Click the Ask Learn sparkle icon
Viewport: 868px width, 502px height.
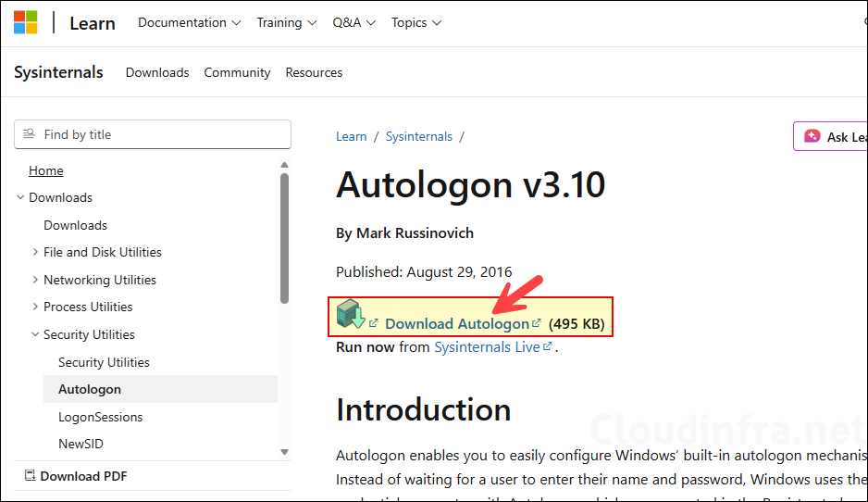click(x=812, y=136)
